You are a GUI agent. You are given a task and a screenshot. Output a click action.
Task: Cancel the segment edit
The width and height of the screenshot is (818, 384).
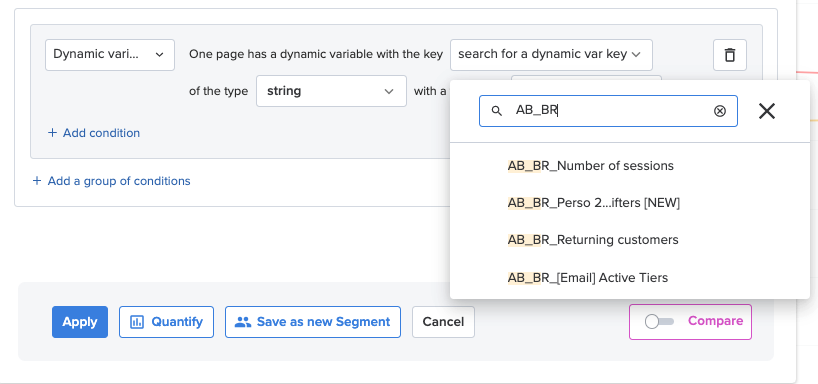(x=443, y=322)
